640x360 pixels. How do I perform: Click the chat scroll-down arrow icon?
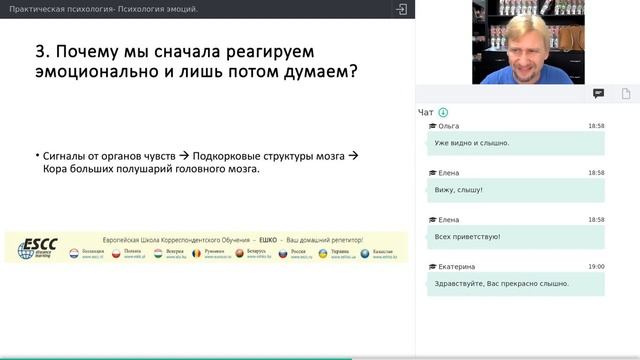[443, 112]
